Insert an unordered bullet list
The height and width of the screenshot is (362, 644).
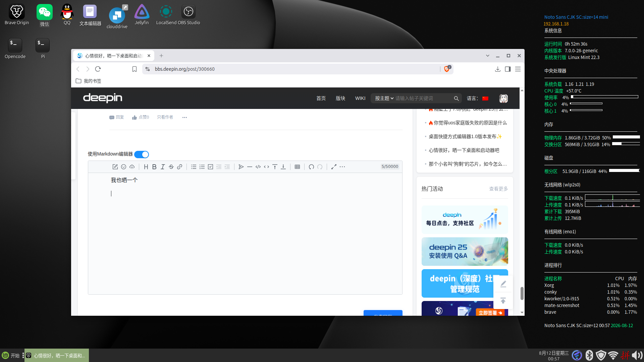(194, 167)
